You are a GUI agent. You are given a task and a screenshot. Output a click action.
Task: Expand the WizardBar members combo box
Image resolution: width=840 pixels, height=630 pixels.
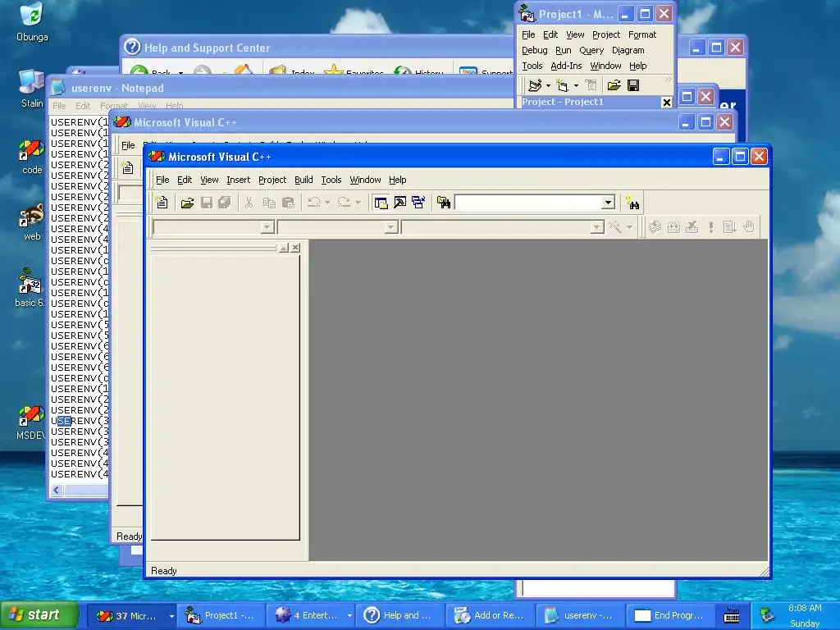click(597, 227)
